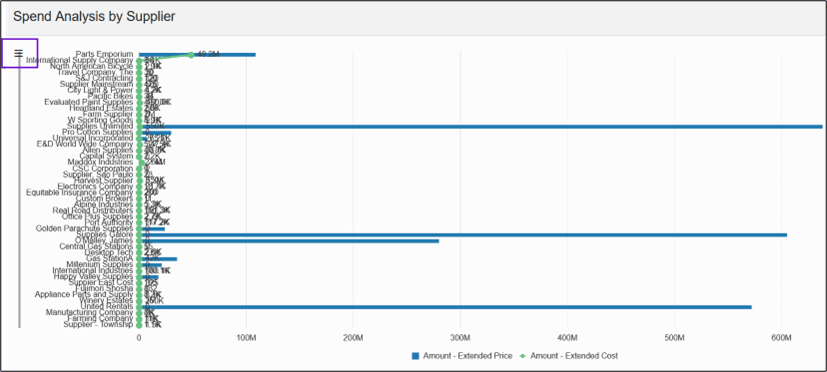Click the Happy Valley Supplies label

[x=94, y=277]
